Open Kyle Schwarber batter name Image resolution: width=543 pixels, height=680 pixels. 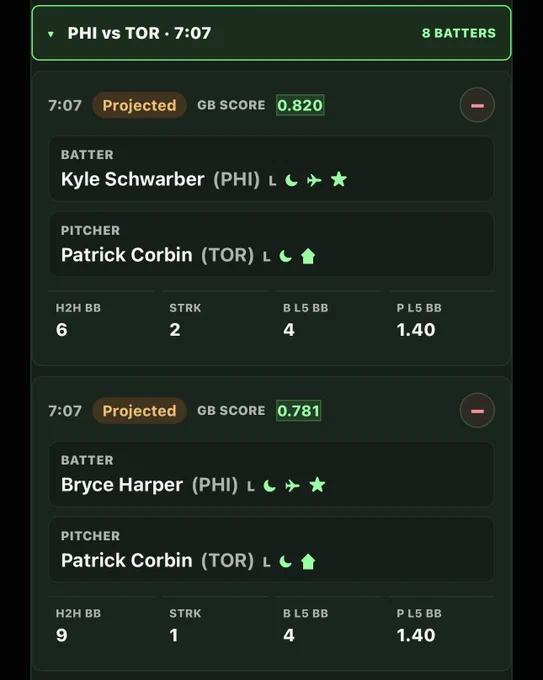point(133,179)
